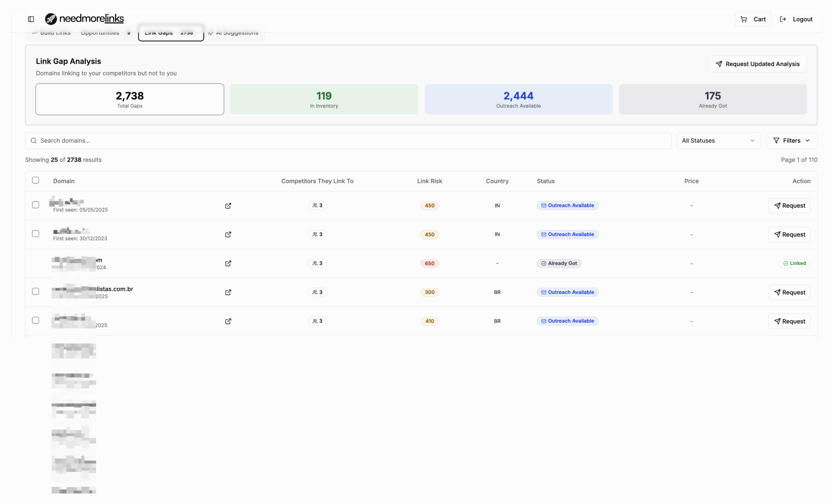Toggle the sidebar panel icon

pos(31,19)
